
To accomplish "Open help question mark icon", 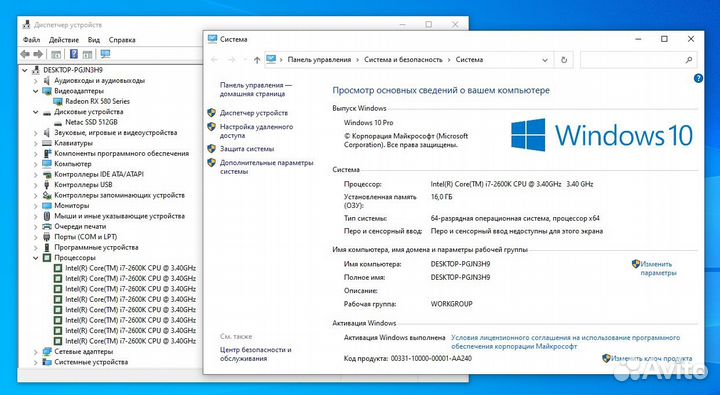I will 698,79.
